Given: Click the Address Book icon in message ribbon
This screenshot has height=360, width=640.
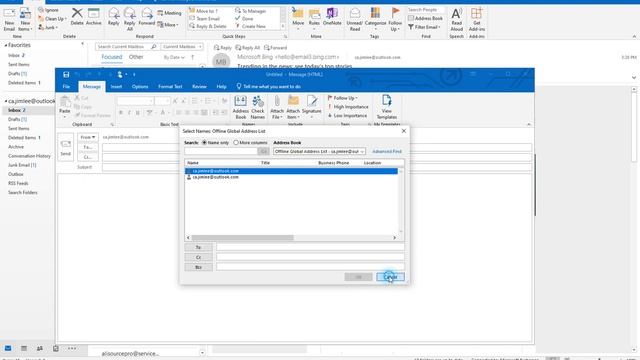Looking at the screenshot, I should point(240,107).
